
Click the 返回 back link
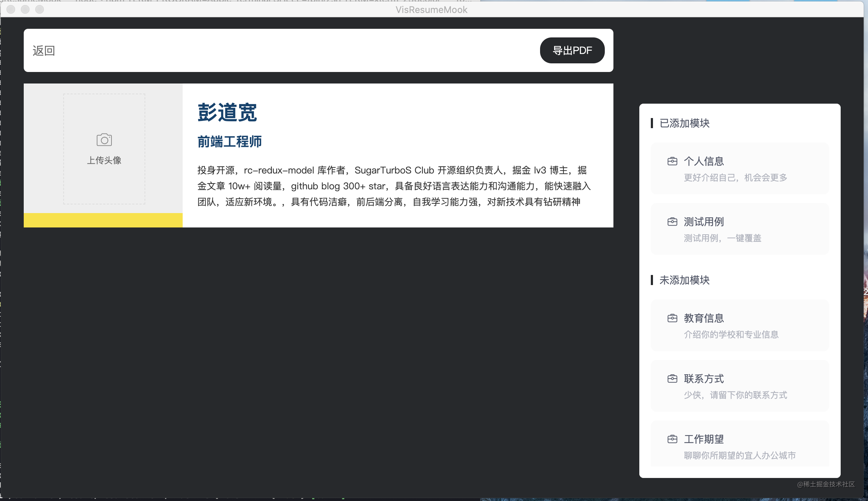click(44, 51)
